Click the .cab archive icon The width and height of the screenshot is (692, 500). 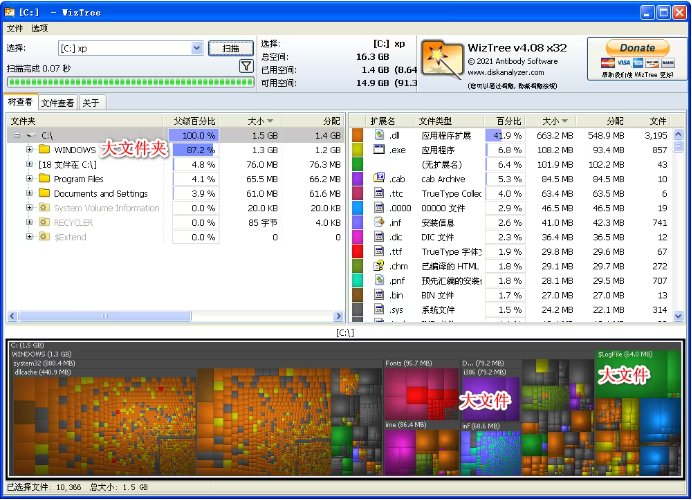[379, 178]
